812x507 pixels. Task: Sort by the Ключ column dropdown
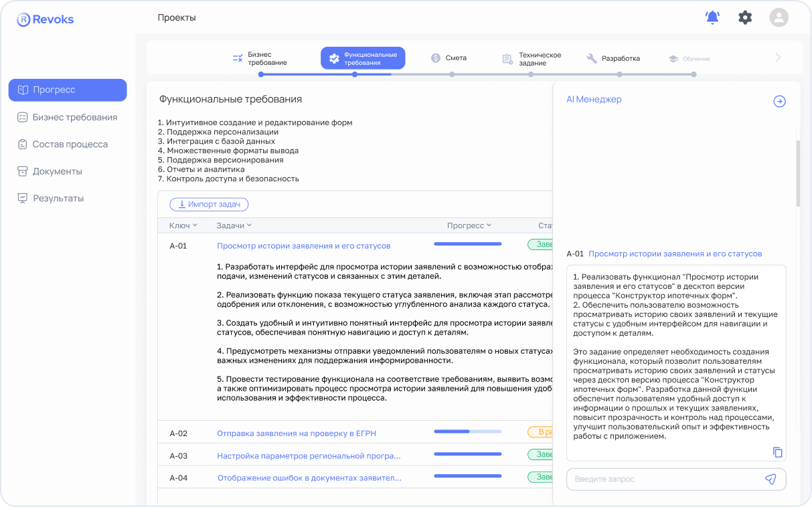point(184,225)
